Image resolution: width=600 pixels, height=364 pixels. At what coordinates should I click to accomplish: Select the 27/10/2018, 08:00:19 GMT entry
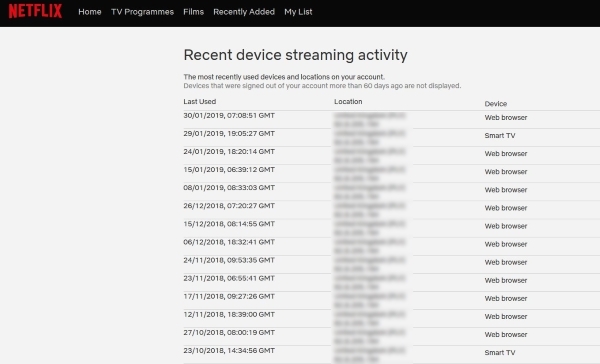[229, 332]
